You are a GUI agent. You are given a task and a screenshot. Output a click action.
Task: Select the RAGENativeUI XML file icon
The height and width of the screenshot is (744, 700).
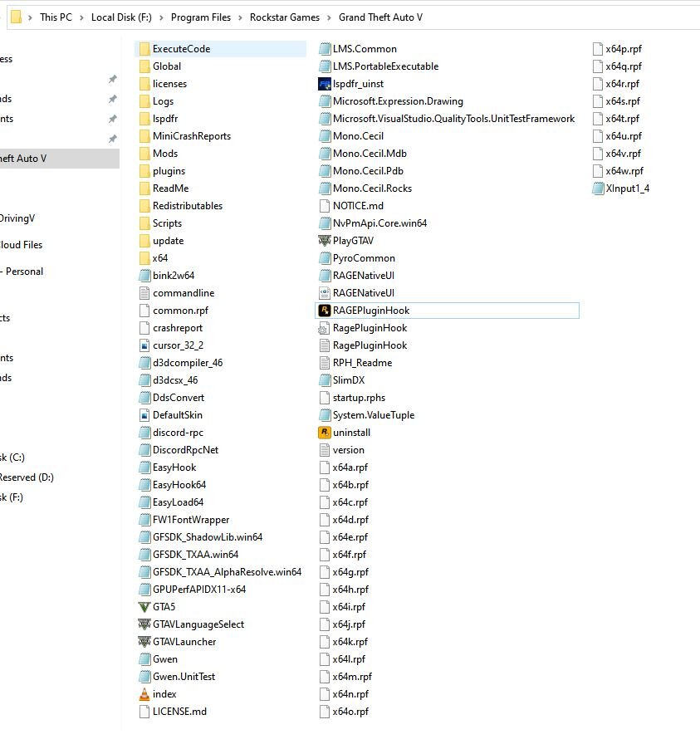(x=324, y=293)
